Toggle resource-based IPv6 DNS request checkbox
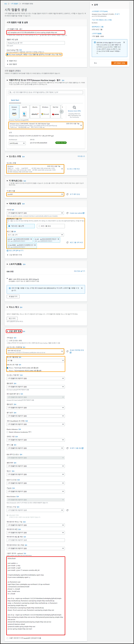This screenshot has height=644, width=134. click(x=7, y=371)
